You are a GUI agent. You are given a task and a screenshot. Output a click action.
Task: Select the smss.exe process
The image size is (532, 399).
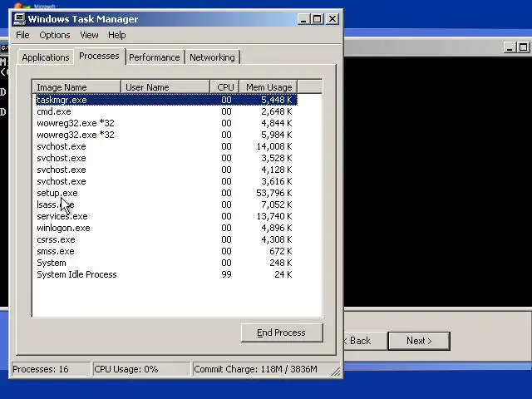(166, 251)
